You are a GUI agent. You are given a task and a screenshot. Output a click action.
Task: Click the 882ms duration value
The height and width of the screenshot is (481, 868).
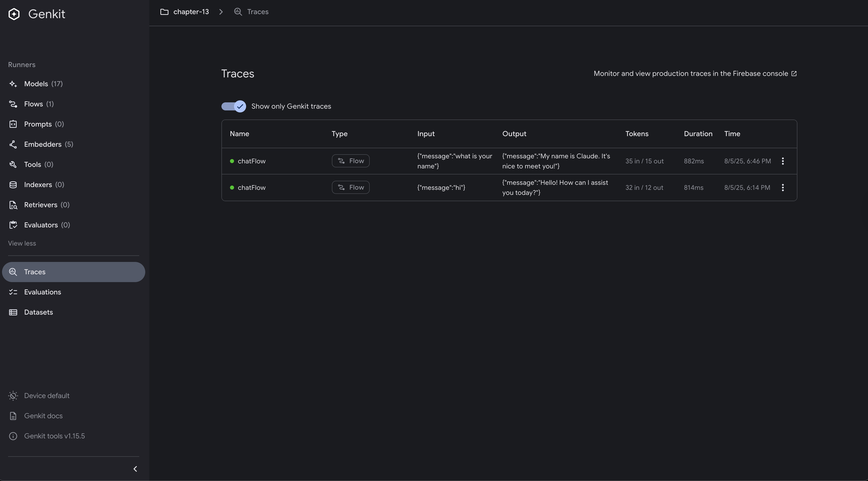[694, 161]
